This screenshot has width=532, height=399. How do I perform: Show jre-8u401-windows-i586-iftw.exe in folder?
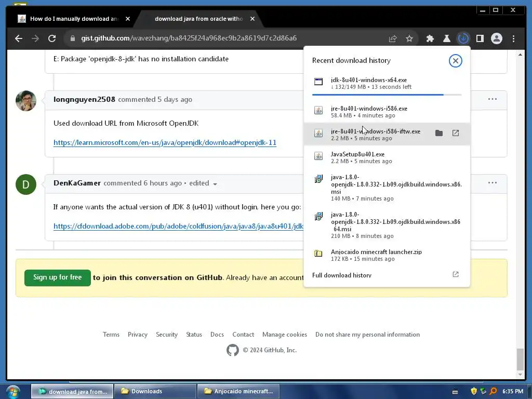coord(438,133)
